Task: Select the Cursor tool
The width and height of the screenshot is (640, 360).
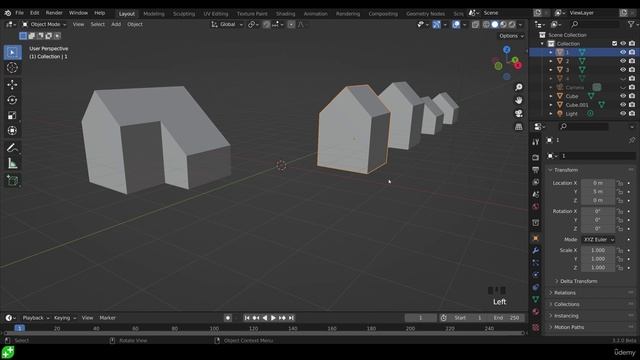Action: (x=12, y=68)
